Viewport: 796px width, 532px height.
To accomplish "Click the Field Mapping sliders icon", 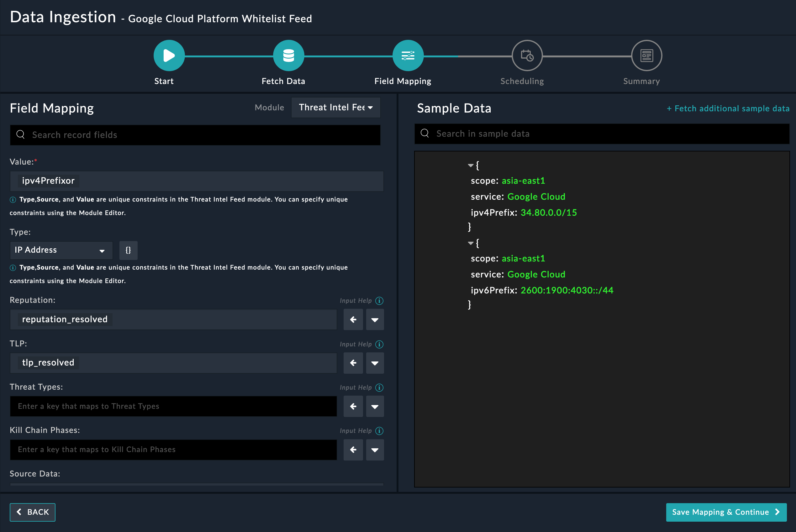I will [408, 55].
